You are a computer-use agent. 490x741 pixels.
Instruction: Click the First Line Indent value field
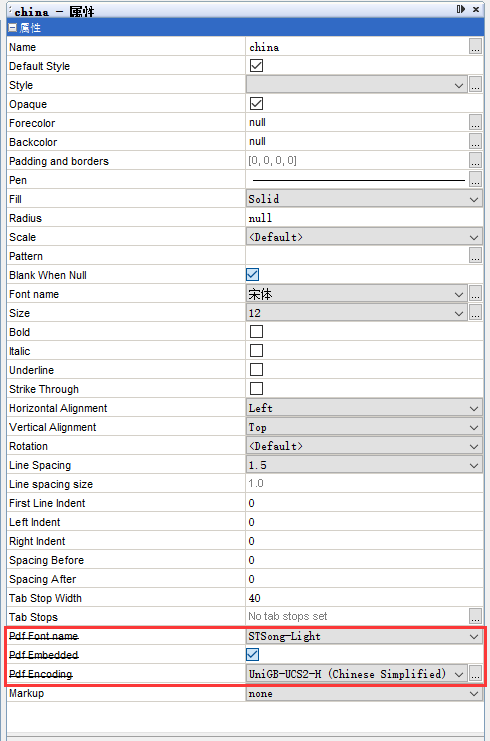(364, 503)
